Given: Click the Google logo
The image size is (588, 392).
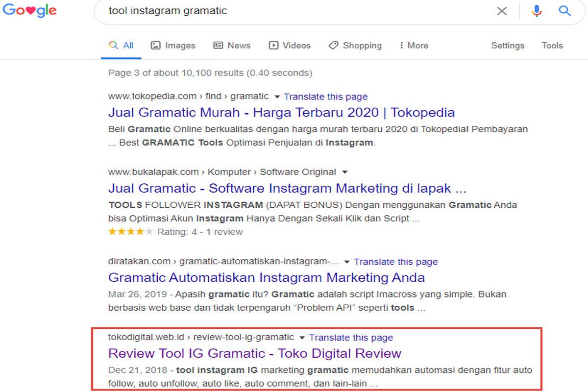Looking at the screenshot, I should pos(29,11).
